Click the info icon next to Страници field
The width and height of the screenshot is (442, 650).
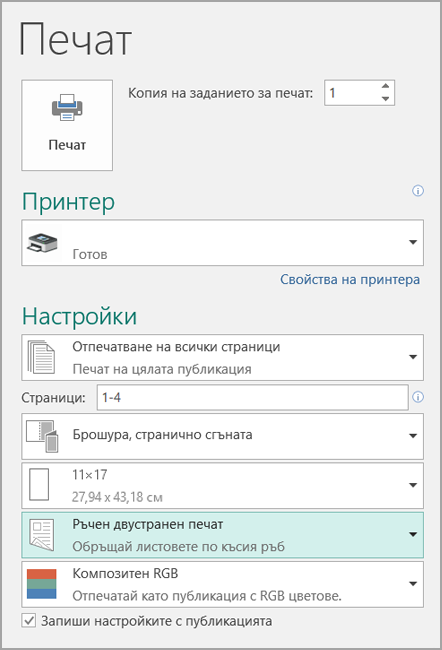pos(418,397)
